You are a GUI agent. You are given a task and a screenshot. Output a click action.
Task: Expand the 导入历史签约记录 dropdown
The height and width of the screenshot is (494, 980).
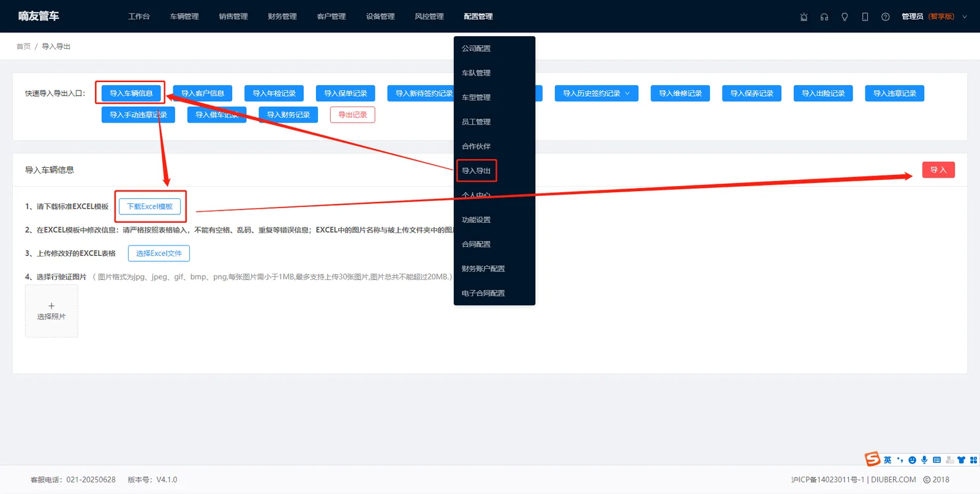pos(597,93)
